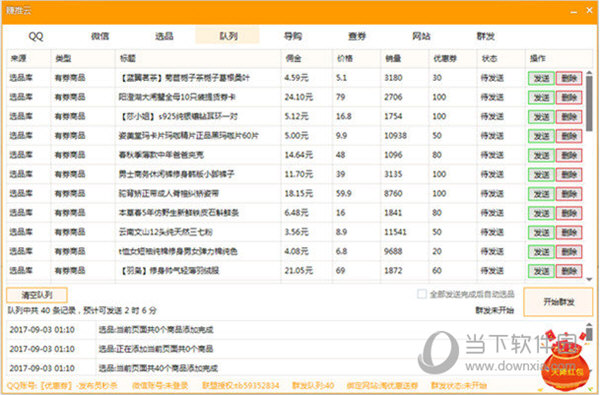Click the sales value 9688

[393, 251]
